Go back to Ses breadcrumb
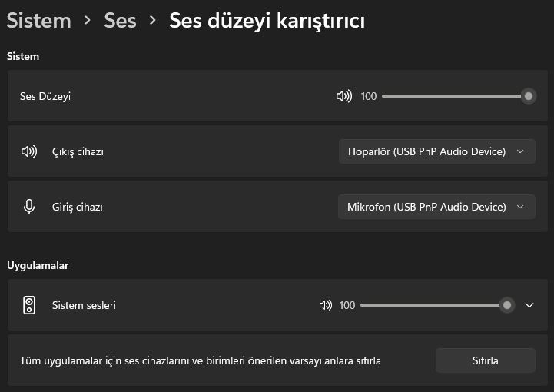554x392 pixels. (x=120, y=20)
